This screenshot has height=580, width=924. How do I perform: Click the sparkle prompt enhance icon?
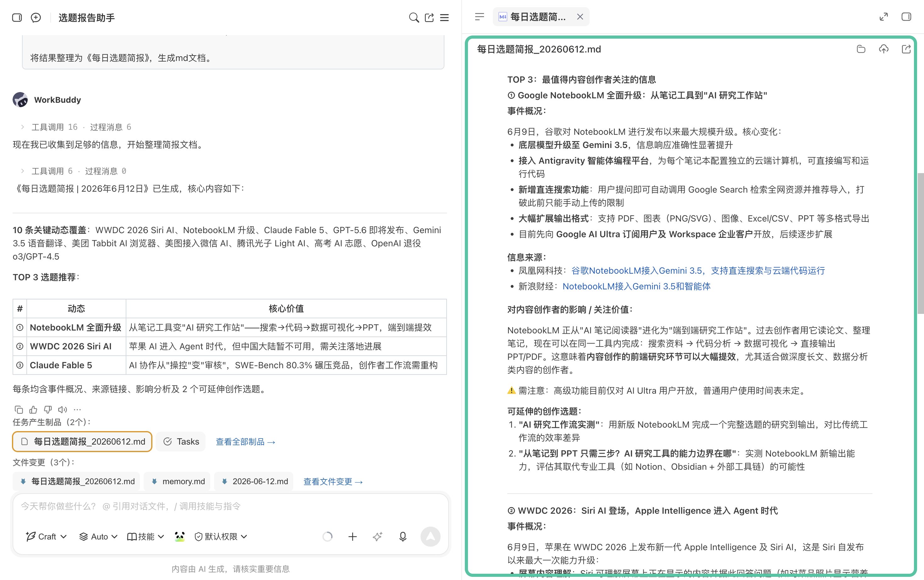point(377,537)
